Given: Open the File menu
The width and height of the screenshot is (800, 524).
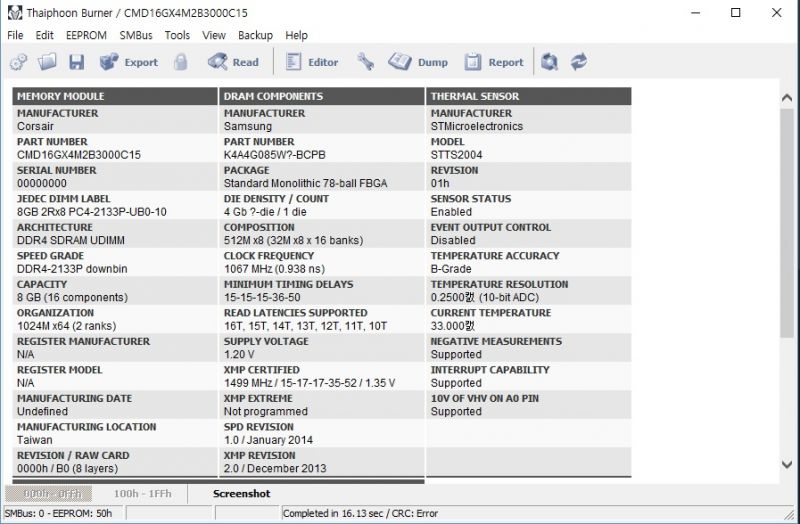Looking at the screenshot, I should pyautogui.click(x=15, y=35).
